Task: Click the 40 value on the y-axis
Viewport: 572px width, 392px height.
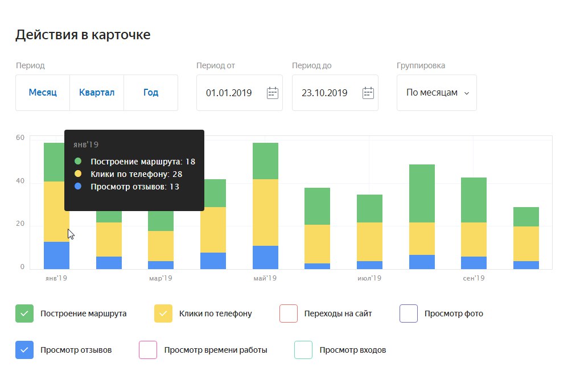Action: [x=20, y=181]
